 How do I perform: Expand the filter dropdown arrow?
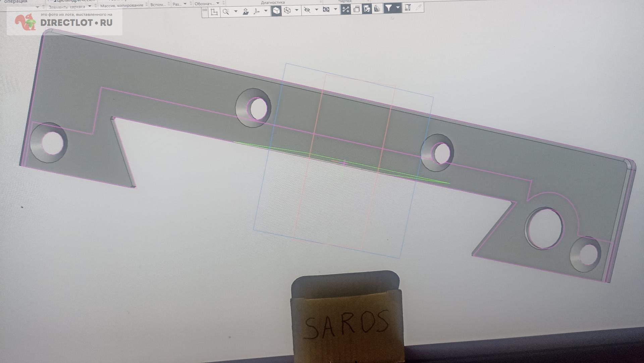coord(398,7)
